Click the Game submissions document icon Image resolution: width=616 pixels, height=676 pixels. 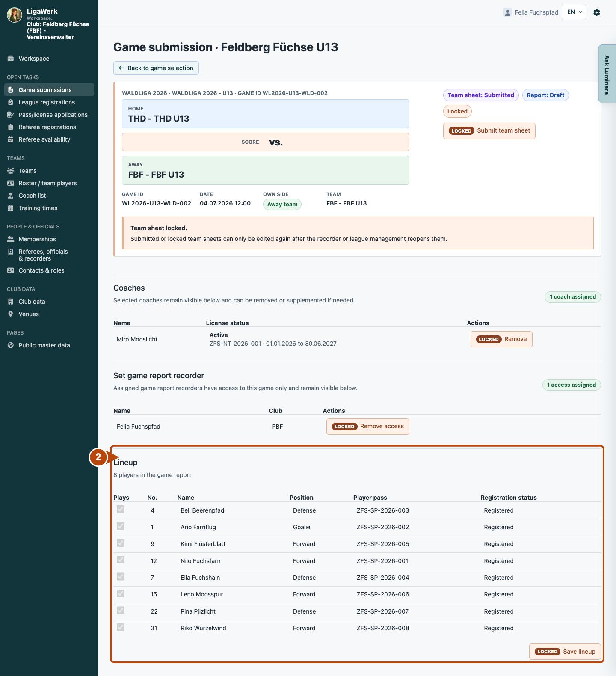(x=11, y=90)
